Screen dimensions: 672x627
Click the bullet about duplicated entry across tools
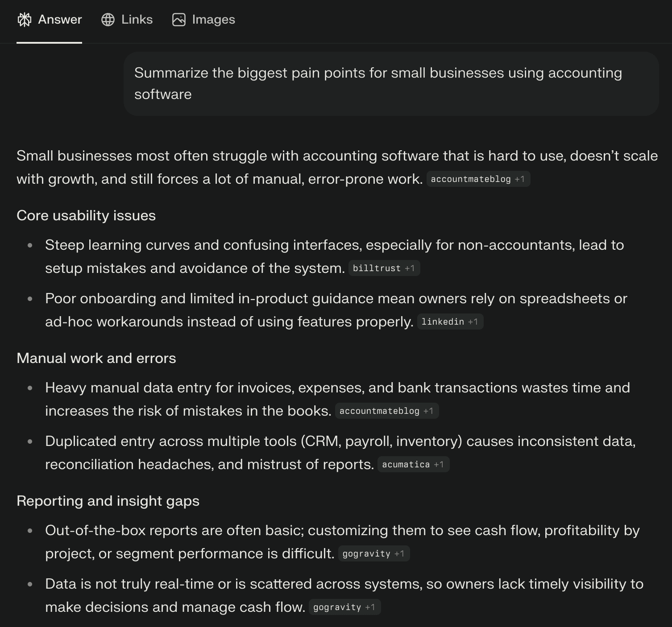tap(340, 441)
